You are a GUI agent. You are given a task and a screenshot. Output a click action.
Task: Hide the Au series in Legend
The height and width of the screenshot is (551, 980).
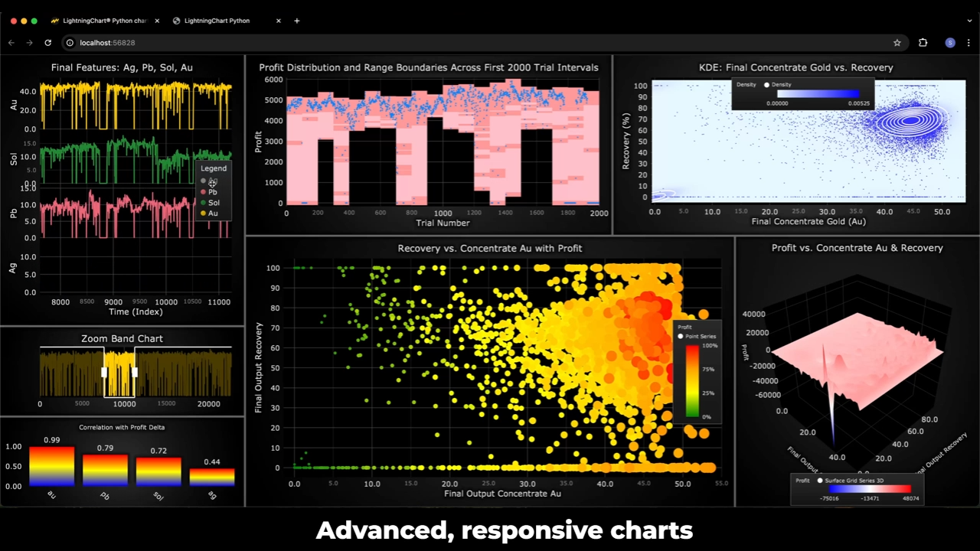pos(209,214)
